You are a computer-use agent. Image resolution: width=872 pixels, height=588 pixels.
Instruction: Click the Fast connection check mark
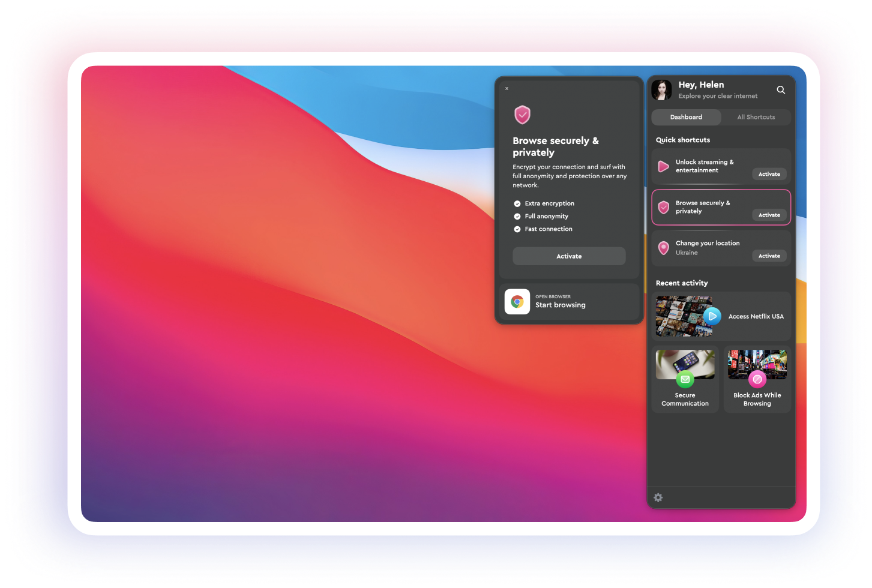click(x=517, y=229)
